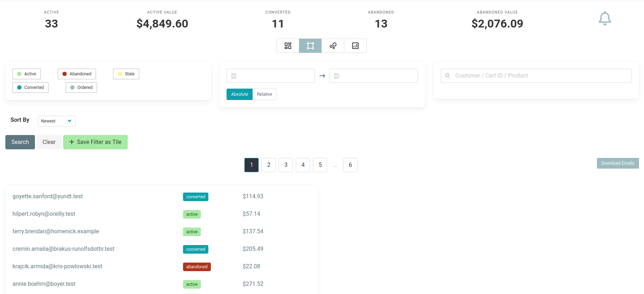
Task: Click the notification bell icon
Action: point(604,18)
